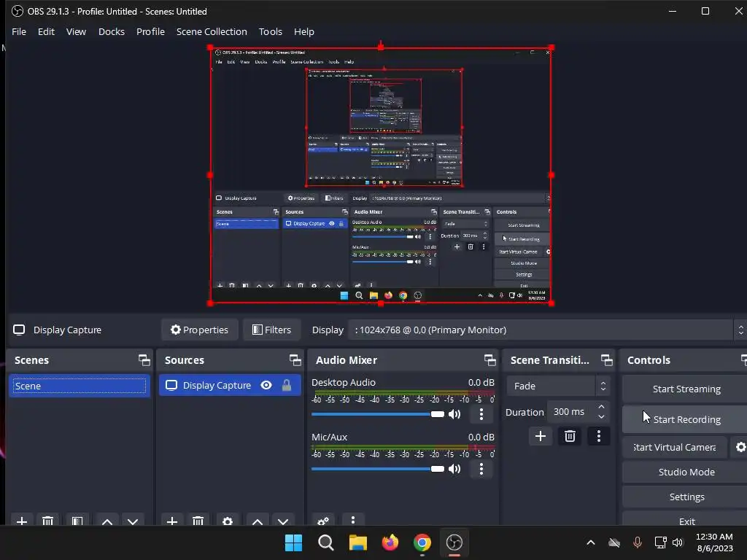Click the Windows Start button
Image resolution: width=747 pixels, height=560 pixels.
click(293, 542)
